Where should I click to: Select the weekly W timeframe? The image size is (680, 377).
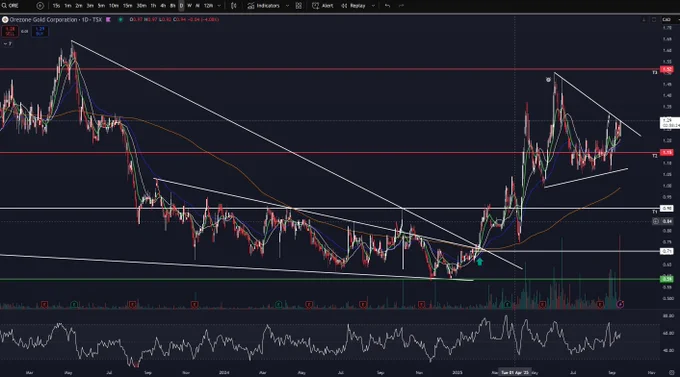(190, 6)
